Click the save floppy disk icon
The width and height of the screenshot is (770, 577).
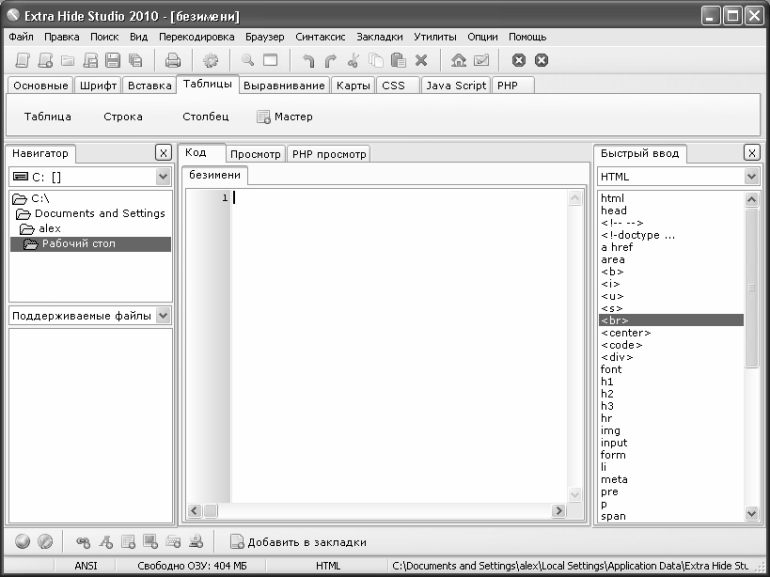[x=112, y=60]
